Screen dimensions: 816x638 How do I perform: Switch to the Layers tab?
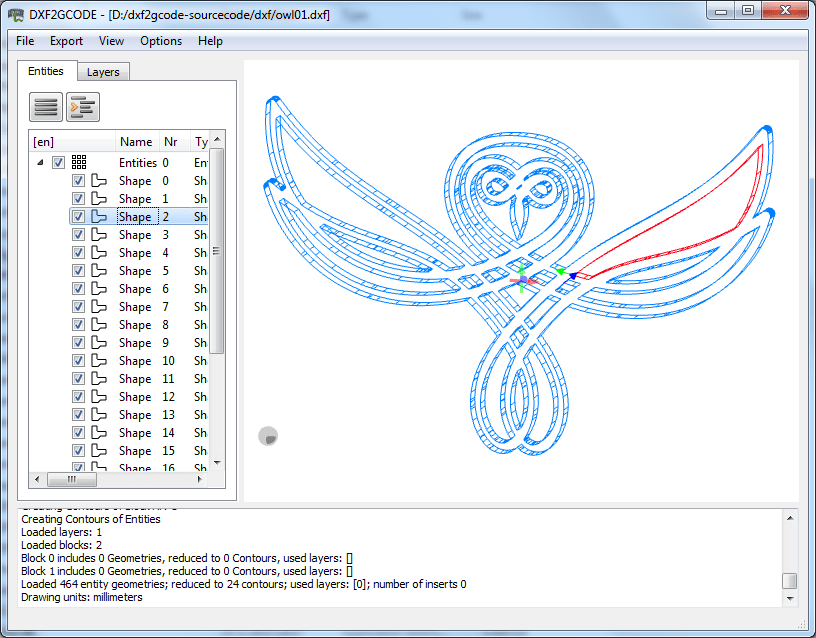click(x=103, y=71)
